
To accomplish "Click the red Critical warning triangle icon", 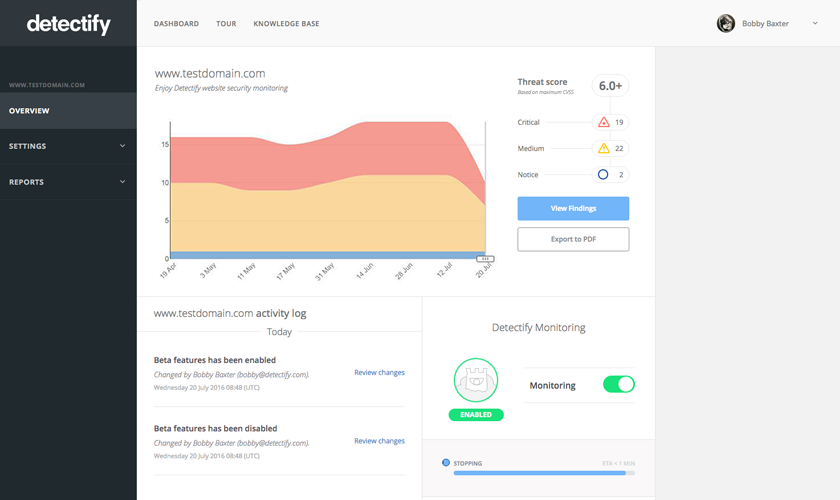I will 604,122.
